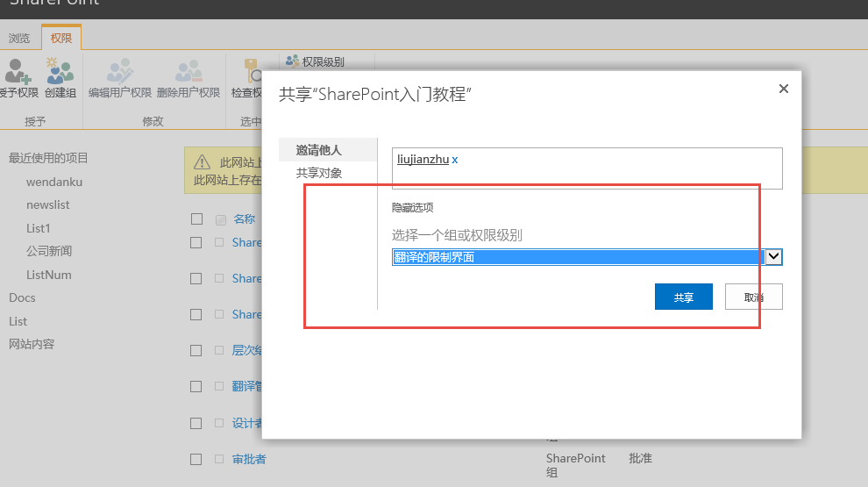
Task: Collapse options via 隐藏选项 link
Action: (x=412, y=207)
